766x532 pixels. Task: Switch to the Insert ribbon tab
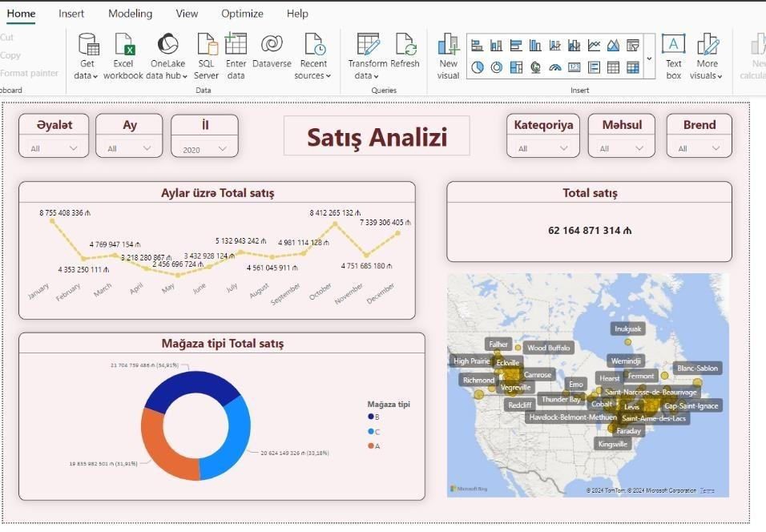[x=71, y=14]
